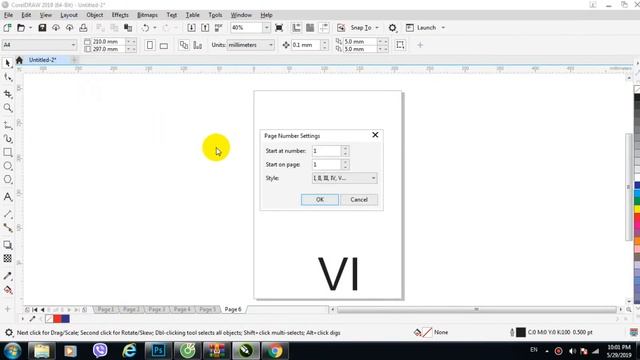
Task: Click the Open folder icon
Action: click(21, 28)
